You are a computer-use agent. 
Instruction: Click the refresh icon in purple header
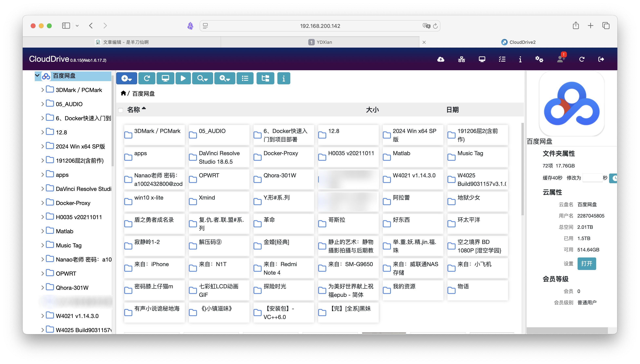coord(581,59)
